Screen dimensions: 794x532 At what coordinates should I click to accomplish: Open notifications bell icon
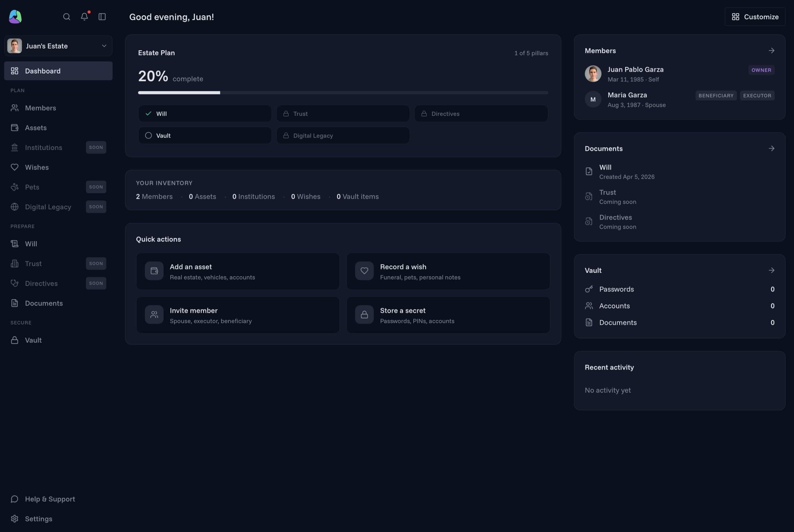pos(85,17)
